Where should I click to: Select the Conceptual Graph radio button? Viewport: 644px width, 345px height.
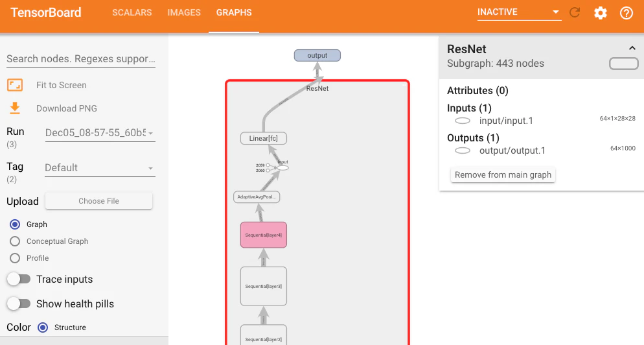(15, 241)
